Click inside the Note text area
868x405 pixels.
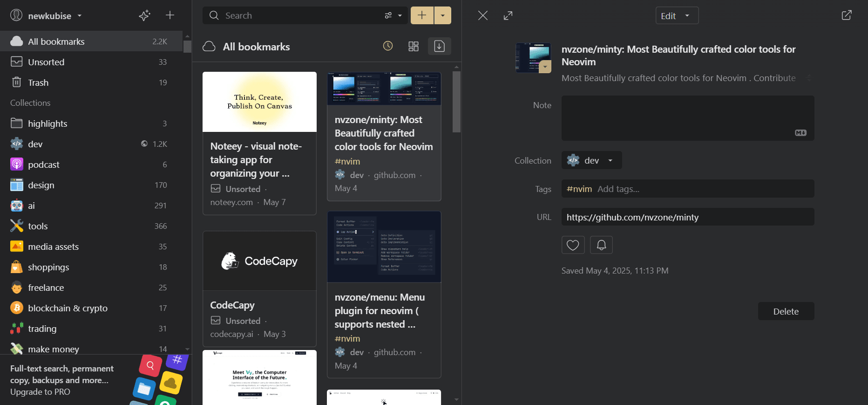click(x=688, y=118)
